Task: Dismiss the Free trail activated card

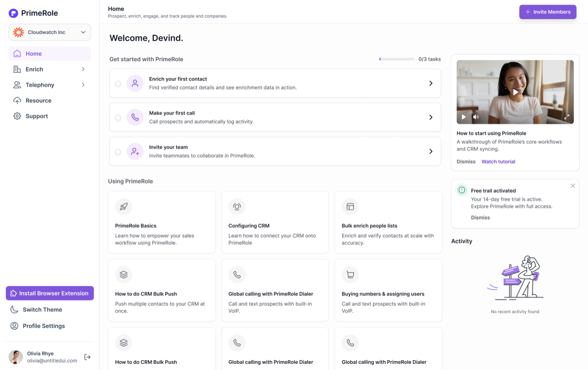Action: [x=480, y=217]
